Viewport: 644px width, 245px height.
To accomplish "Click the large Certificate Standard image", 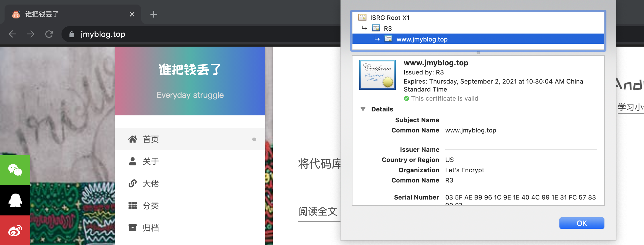I will 378,75.
